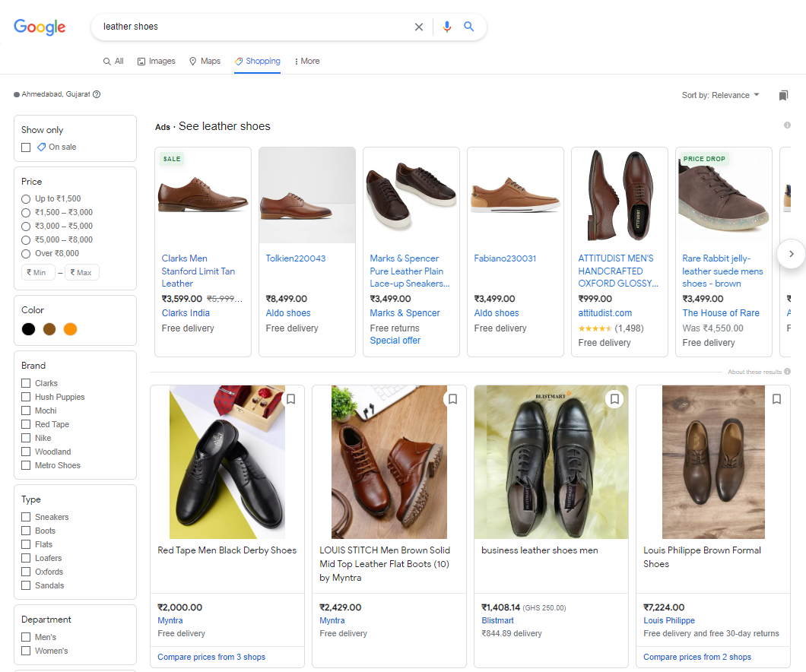
Task: Start voice search with microphone icon
Action: coord(447,27)
